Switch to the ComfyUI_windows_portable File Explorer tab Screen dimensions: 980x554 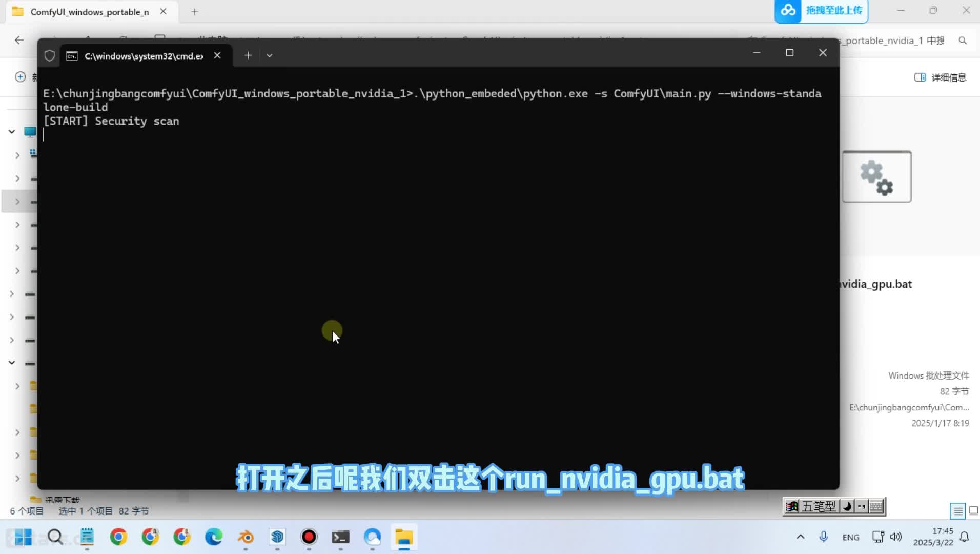[89, 12]
